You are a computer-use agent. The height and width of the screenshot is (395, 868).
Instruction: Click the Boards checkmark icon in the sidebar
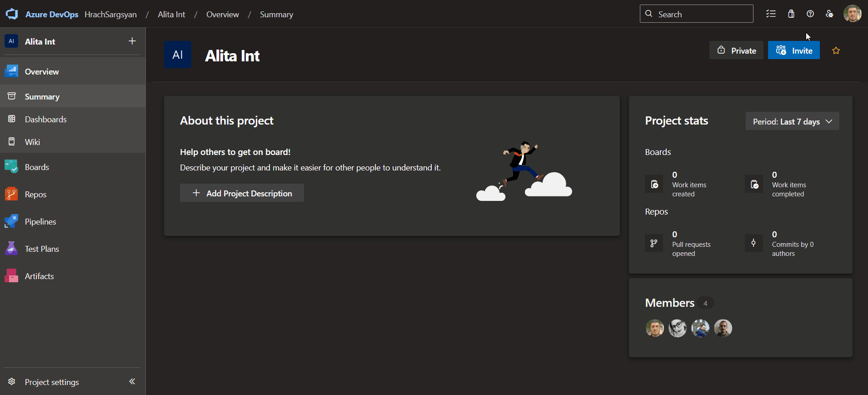(11, 167)
